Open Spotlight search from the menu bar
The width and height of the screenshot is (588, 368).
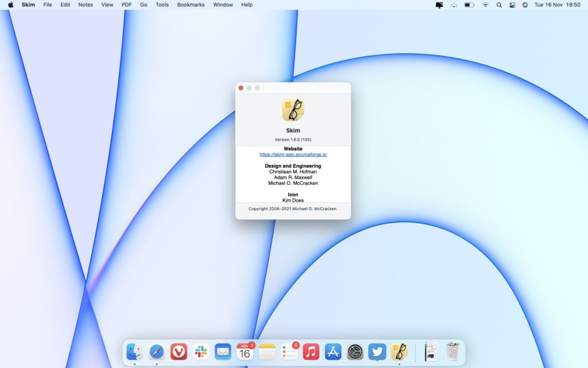pyautogui.click(x=498, y=5)
